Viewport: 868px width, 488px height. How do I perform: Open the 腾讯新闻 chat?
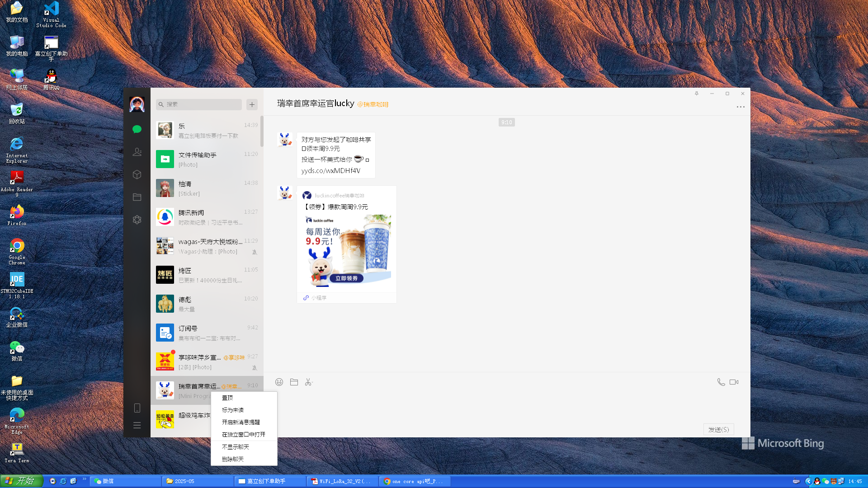(207, 217)
